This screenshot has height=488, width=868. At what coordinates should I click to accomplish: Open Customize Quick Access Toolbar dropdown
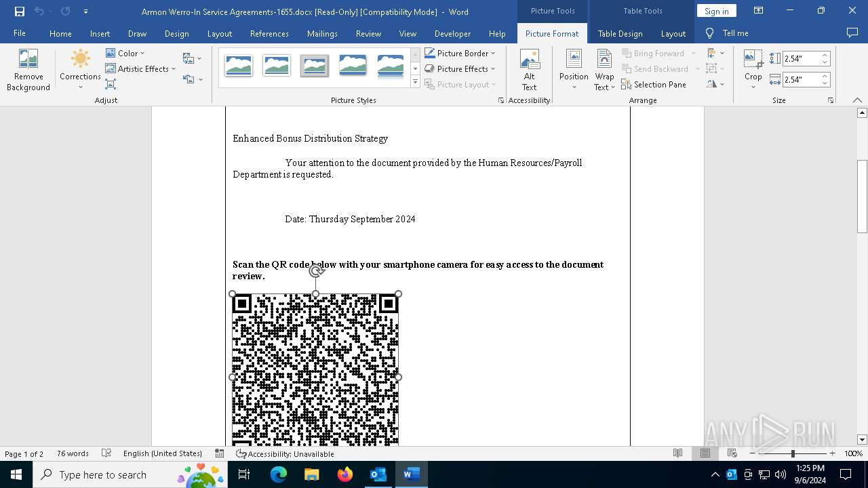[85, 12]
